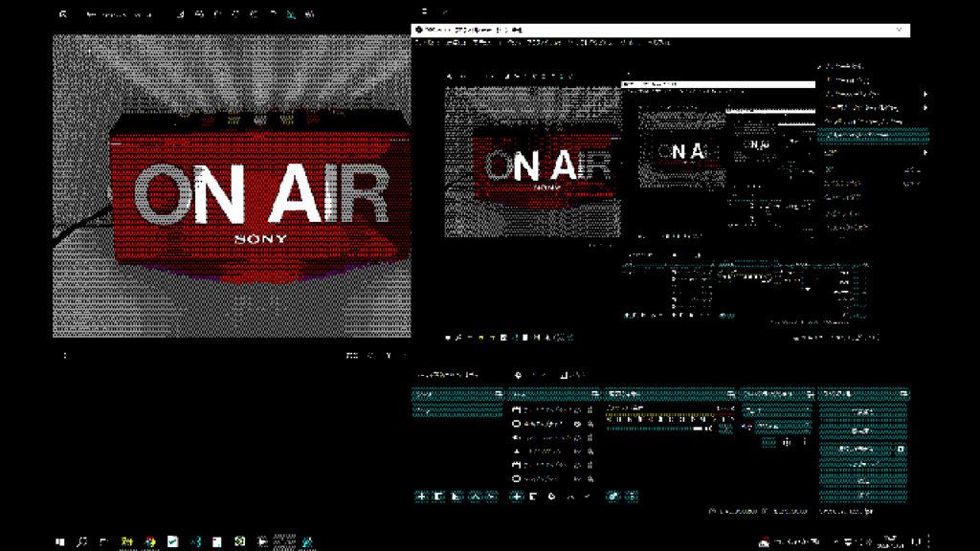Open the audio track's three-dot options menu
980x551 pixels.
(x=725, y=429)
